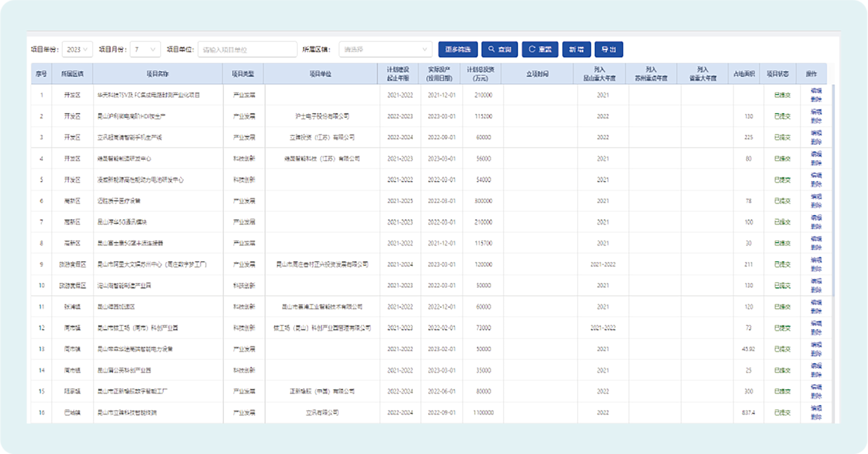Click 编辑 link in row 1

point(816,91)
